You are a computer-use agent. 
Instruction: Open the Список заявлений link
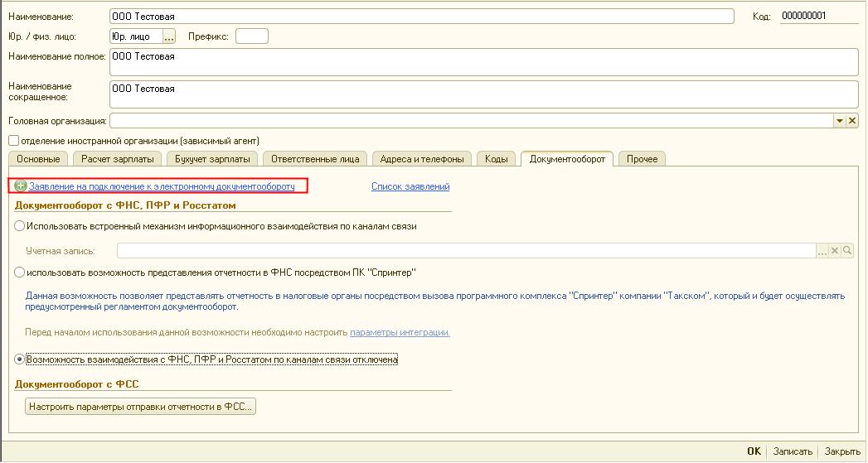coord(410,186)
